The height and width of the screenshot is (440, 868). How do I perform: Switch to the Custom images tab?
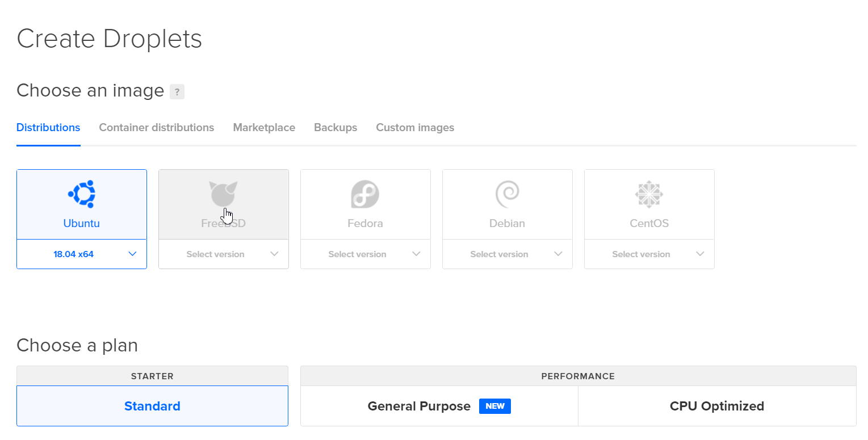pyautogui.click(x=415, y=128)
